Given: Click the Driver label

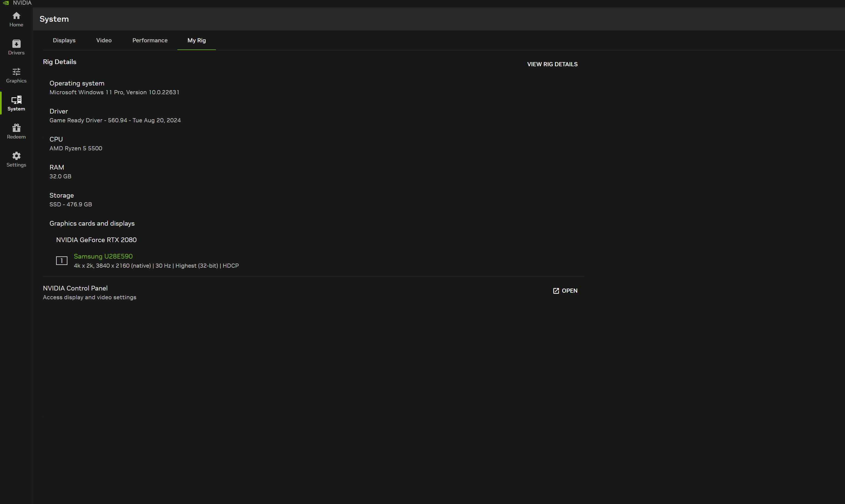Looking at the screenshot, I should click(59, 111).
